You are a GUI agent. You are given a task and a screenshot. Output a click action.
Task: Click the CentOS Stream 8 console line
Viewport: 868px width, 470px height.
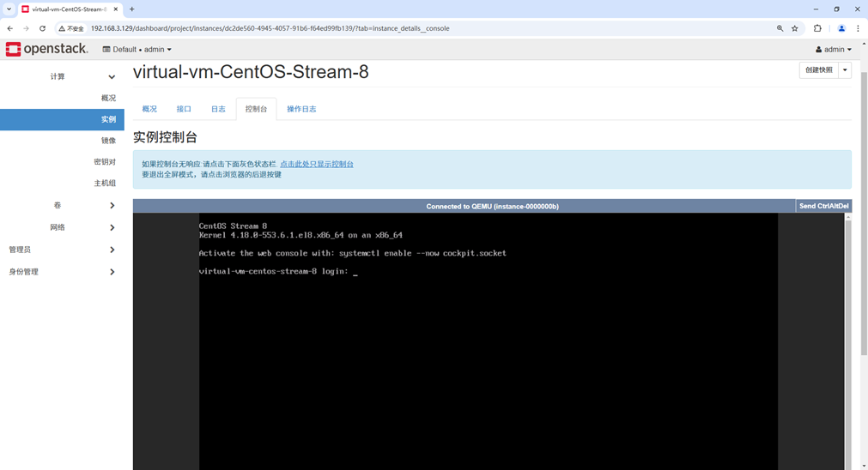tap(233, 226)
